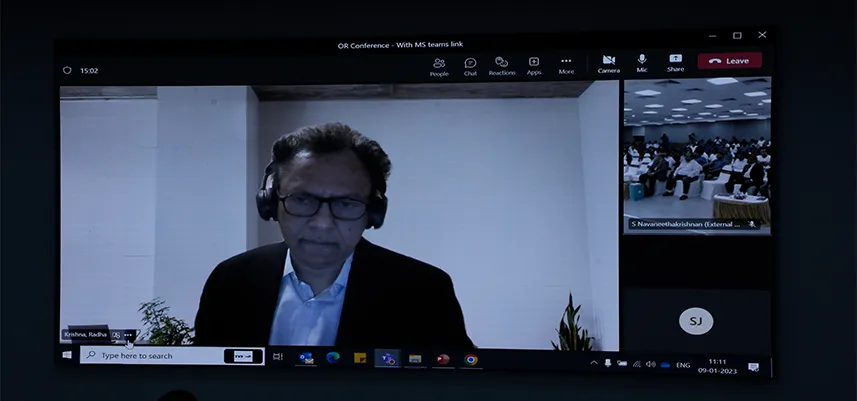
Task: Click Share to present content
Action: click(676, 63)
